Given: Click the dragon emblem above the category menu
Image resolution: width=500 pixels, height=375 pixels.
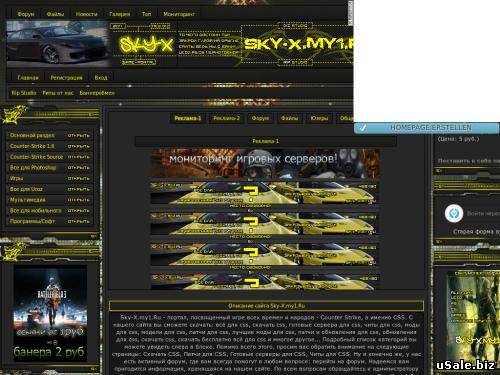Looking at the screenshot, I should click(14, 114).
